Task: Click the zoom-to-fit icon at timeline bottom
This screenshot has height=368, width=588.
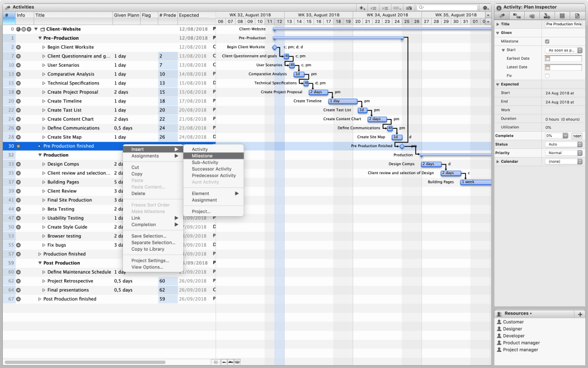Action: coord(237,362)
